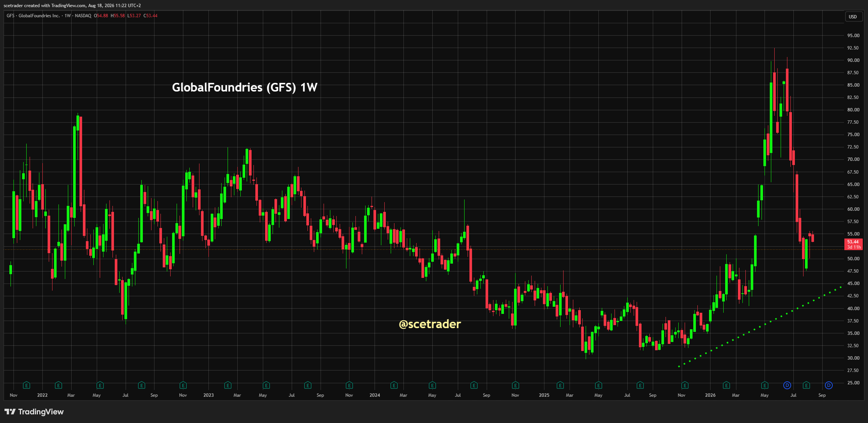The image size is (868, 423).
Task: Select the earnings marker for February 2026
Action: point(726,385)
